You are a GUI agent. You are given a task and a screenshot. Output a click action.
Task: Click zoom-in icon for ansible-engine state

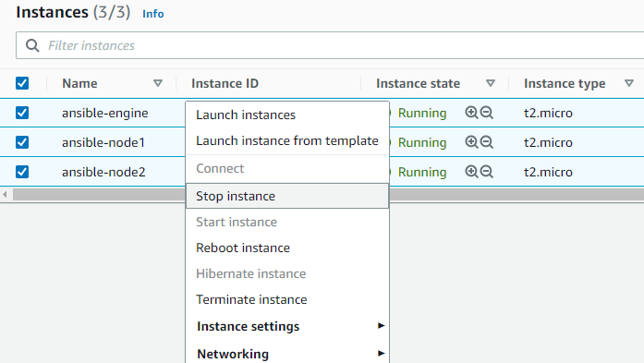pyautogui.click(x=471, y=113)
